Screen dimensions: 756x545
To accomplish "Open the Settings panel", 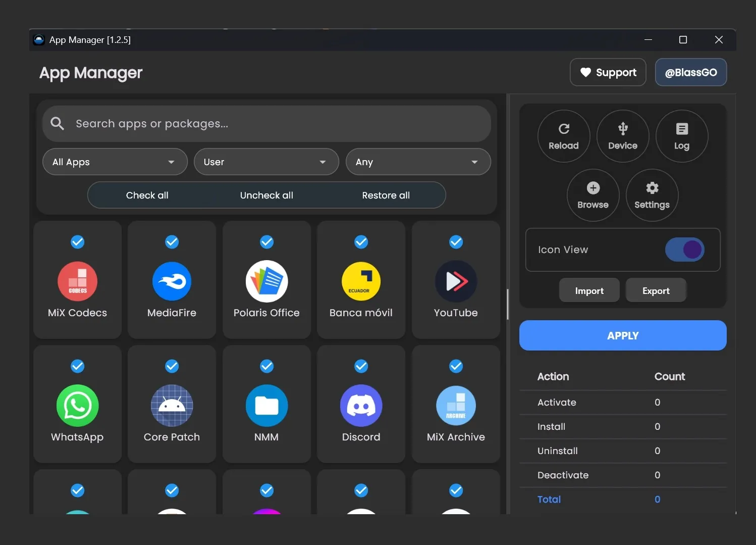I will pos(652,195).
